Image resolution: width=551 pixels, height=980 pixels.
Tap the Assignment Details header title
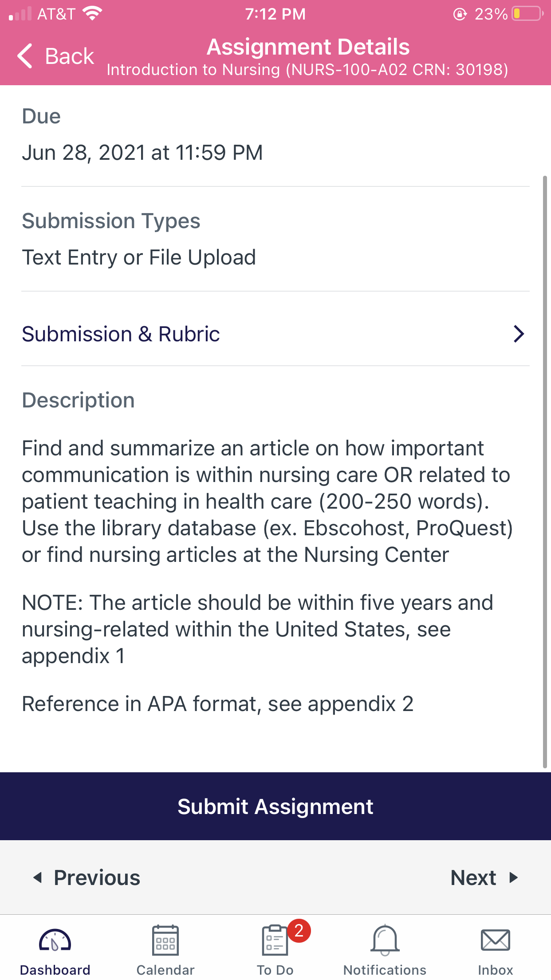(x=308, y=47)
